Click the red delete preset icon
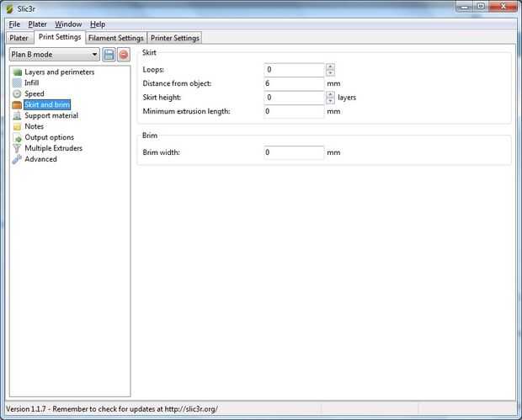Screen dimensions: 522x420 (124, 55)
